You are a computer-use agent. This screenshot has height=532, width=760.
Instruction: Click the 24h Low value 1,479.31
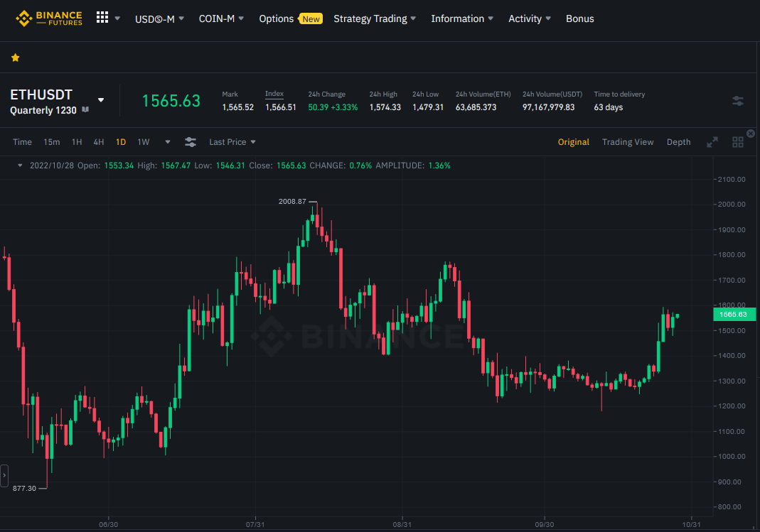tap(428, 107)
